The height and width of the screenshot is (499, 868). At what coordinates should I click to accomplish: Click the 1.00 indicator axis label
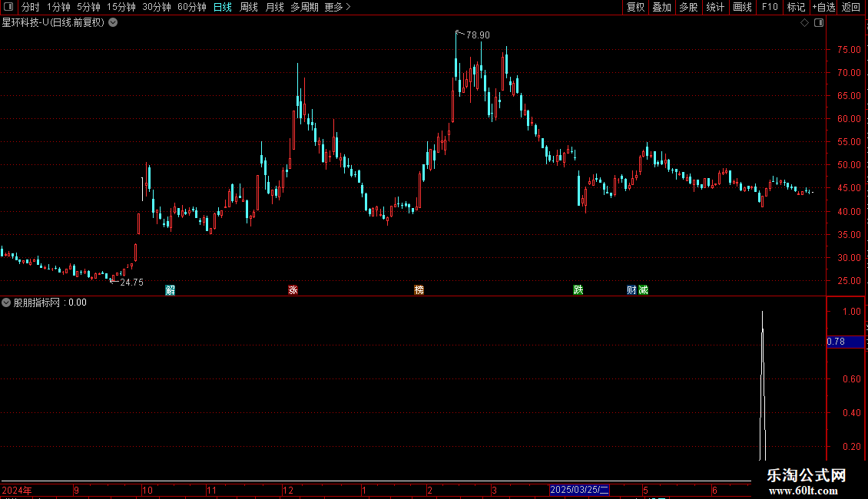851,312
